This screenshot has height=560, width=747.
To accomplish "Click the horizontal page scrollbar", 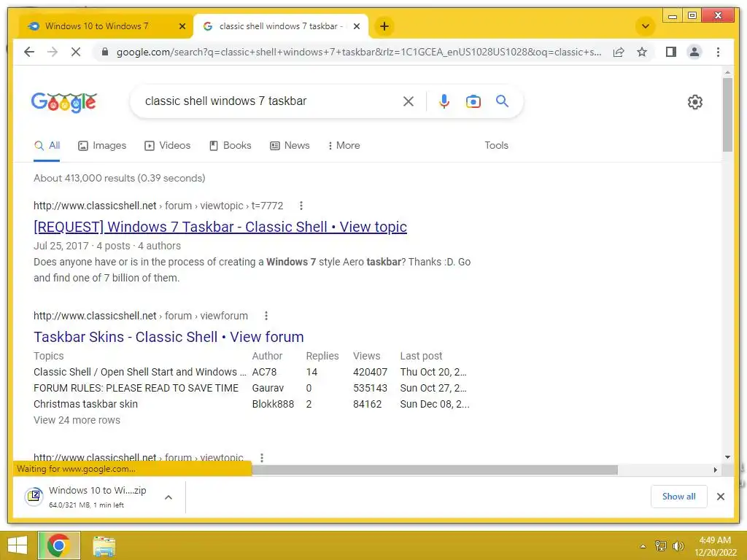I will click(x=435, y=470).
